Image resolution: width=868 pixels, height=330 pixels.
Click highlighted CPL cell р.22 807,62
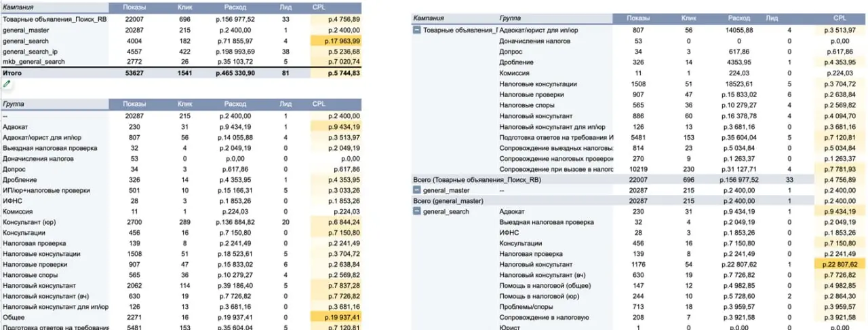pyautogui.click(x=841, y=264)
